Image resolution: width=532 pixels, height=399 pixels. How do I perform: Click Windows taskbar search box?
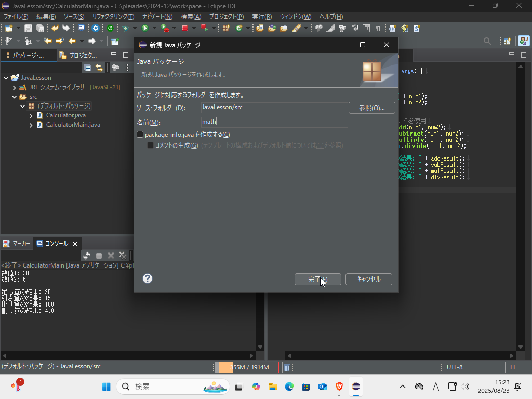point(173,387)
